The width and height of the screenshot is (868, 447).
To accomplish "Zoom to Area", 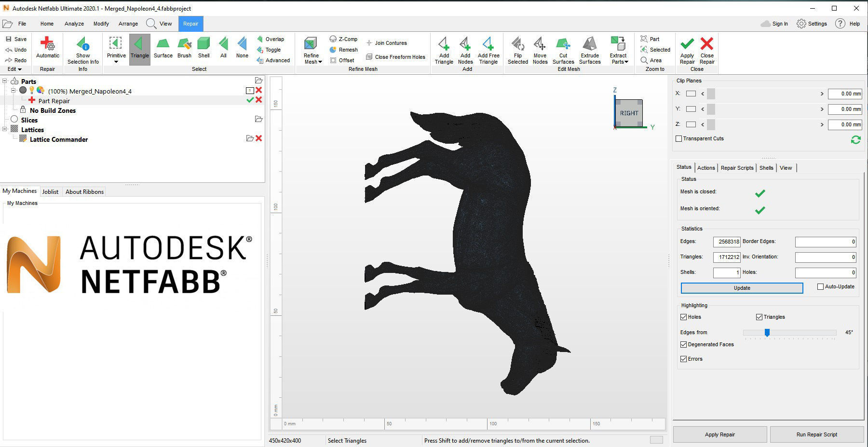I will (x=651, y=60).
